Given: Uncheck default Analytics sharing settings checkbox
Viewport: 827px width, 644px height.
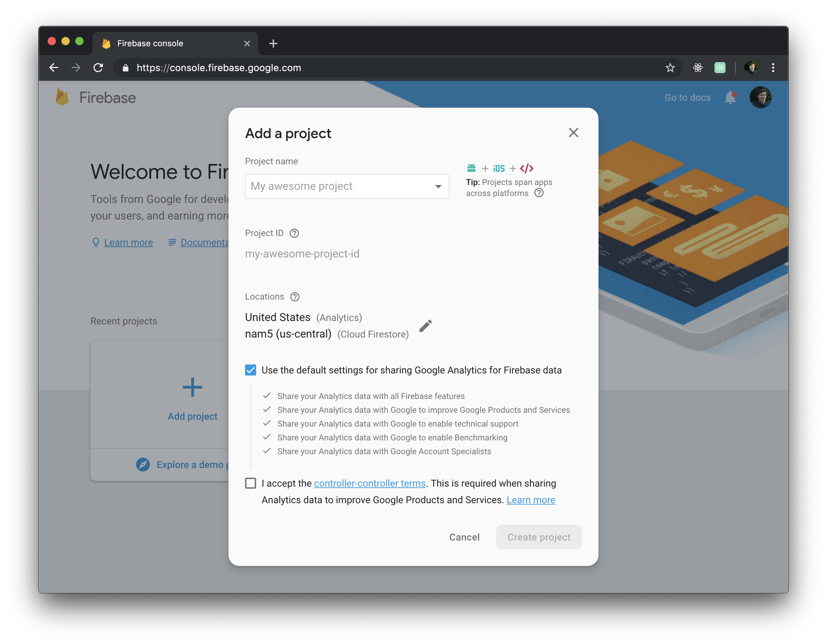Looking at the screenshot, I should 251,370.
